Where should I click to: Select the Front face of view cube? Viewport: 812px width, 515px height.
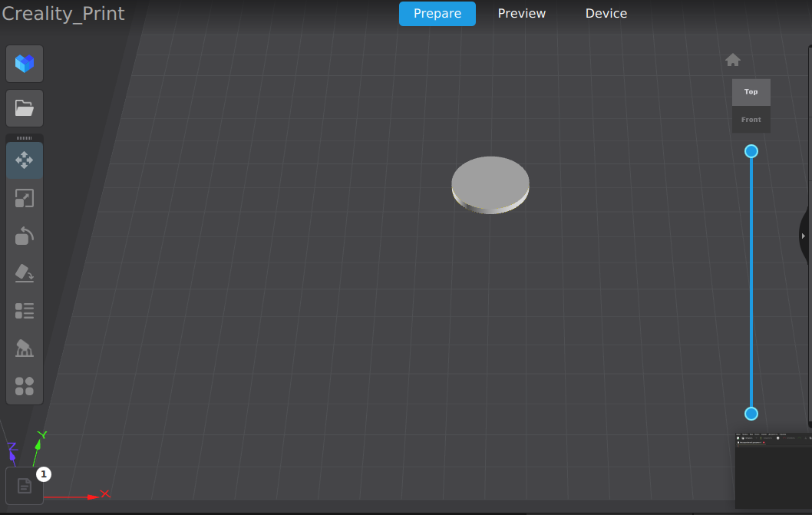pyautogui.click(x=751, y=120)
